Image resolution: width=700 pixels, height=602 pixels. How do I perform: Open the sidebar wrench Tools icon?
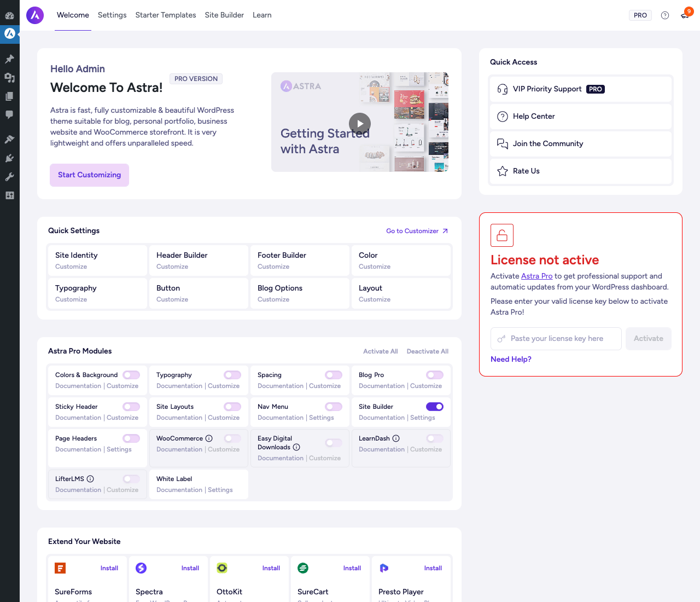(10, 177)
